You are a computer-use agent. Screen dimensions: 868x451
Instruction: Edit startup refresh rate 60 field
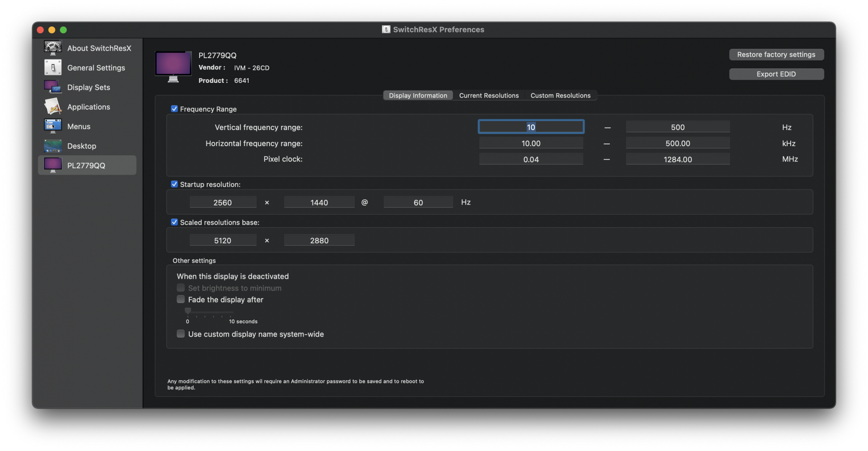(418, 203)
